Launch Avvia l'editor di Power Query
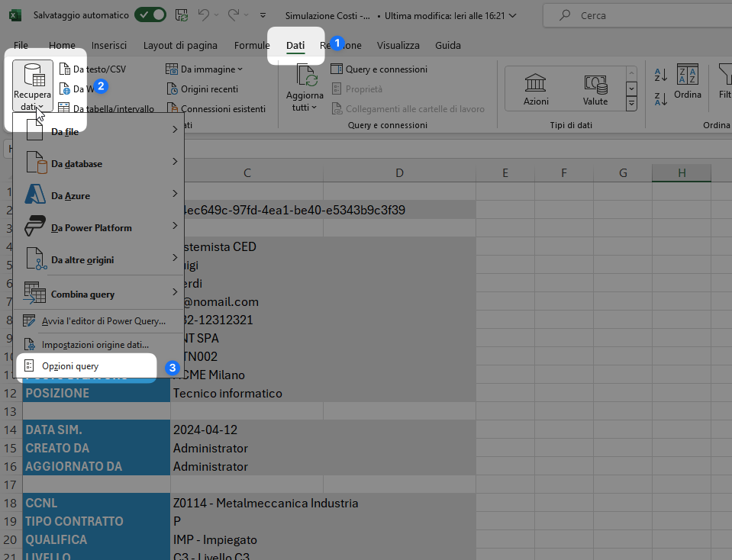Image resolution: width=732 pixels, height=560 pixels. click(x=103, y=320)
